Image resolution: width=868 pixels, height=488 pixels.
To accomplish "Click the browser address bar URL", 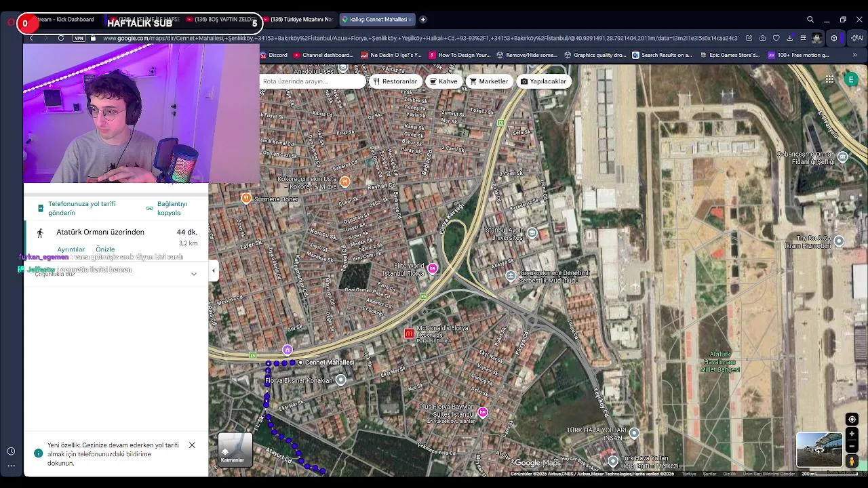I will (420, 38).
